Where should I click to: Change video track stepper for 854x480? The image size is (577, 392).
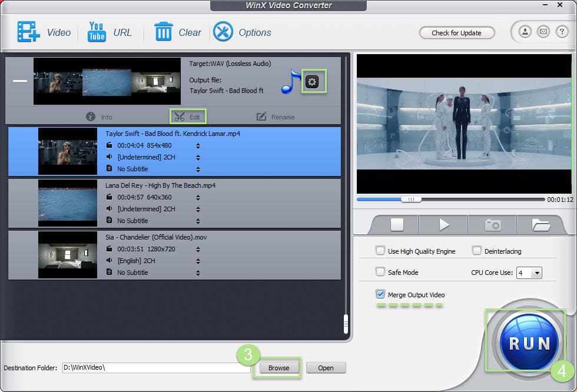(x=198, y=146)
